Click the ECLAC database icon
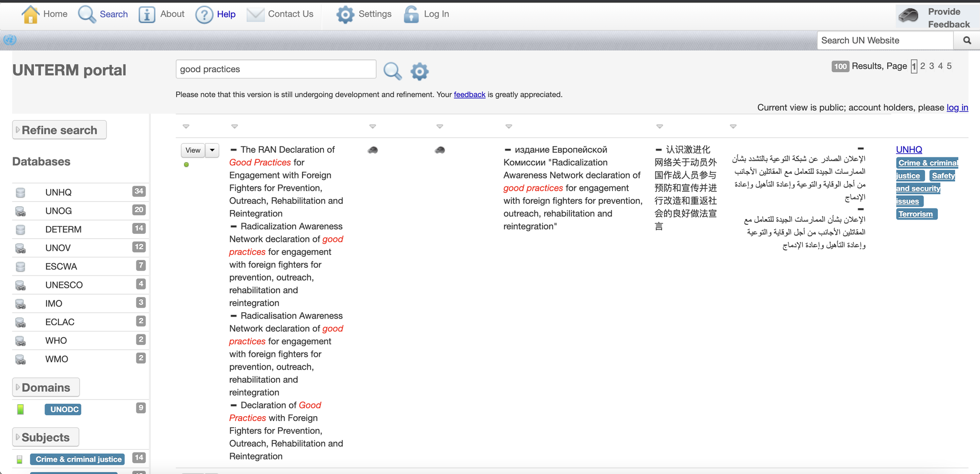 coord(21,322)
